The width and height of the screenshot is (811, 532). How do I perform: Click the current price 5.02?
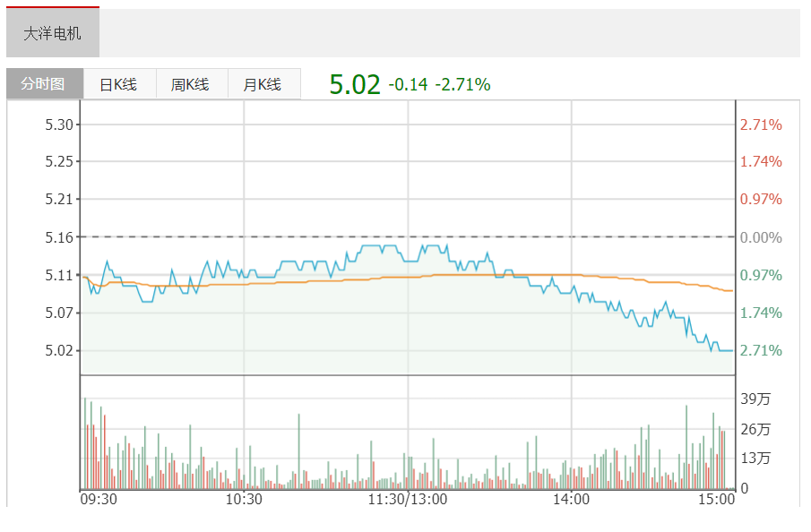355,84
